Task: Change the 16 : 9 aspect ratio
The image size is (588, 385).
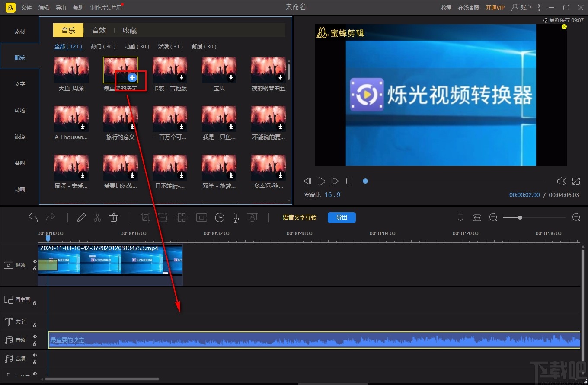Action: point(332,195)
